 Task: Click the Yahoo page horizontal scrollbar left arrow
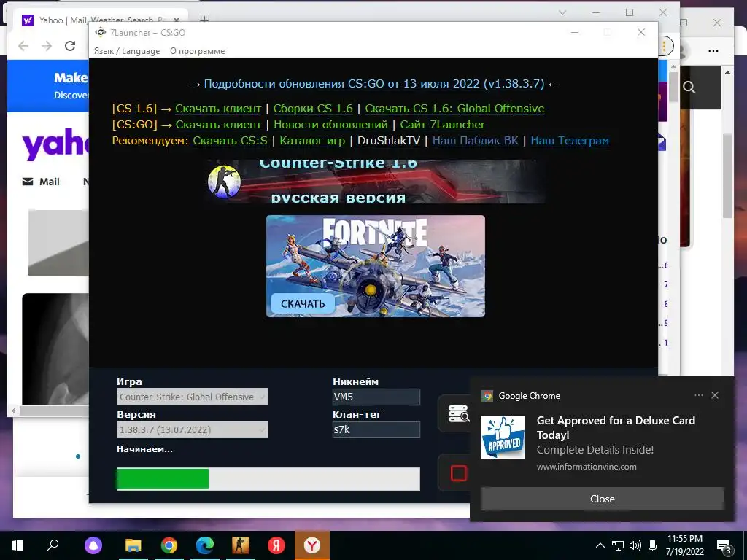[x=13, y=411]
